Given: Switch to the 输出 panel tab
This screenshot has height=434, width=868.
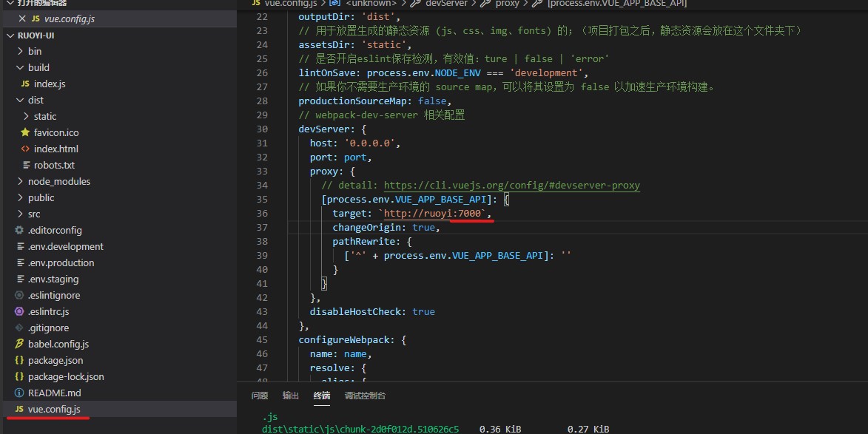Looking at the screenshot, I should click(290, 396).
